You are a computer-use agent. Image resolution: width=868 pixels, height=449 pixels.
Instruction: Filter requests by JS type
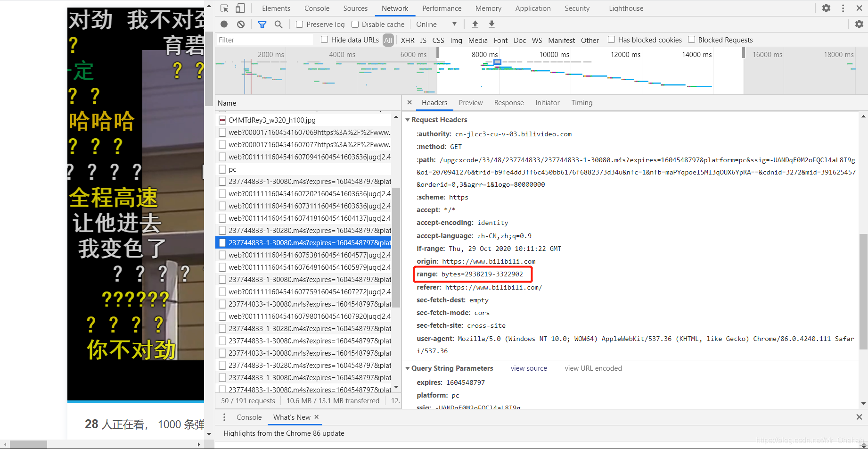[423, 40]
